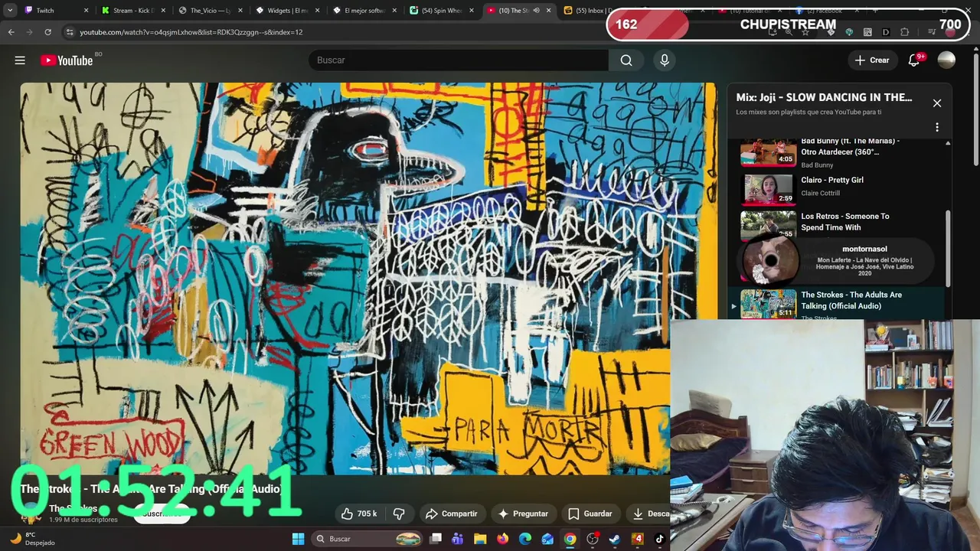Close the Twitch tab
This screenshot has height=551, width=980.
click(x=86, y=11)
